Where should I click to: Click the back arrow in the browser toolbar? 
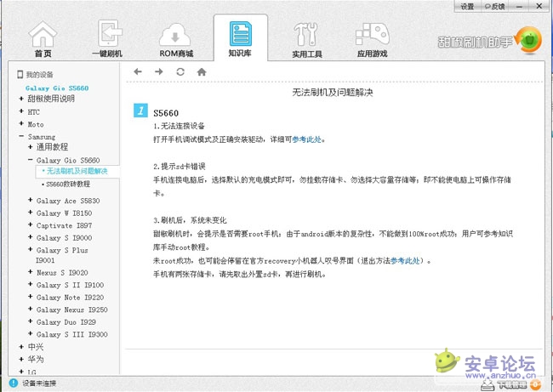[x=138, y=72]
